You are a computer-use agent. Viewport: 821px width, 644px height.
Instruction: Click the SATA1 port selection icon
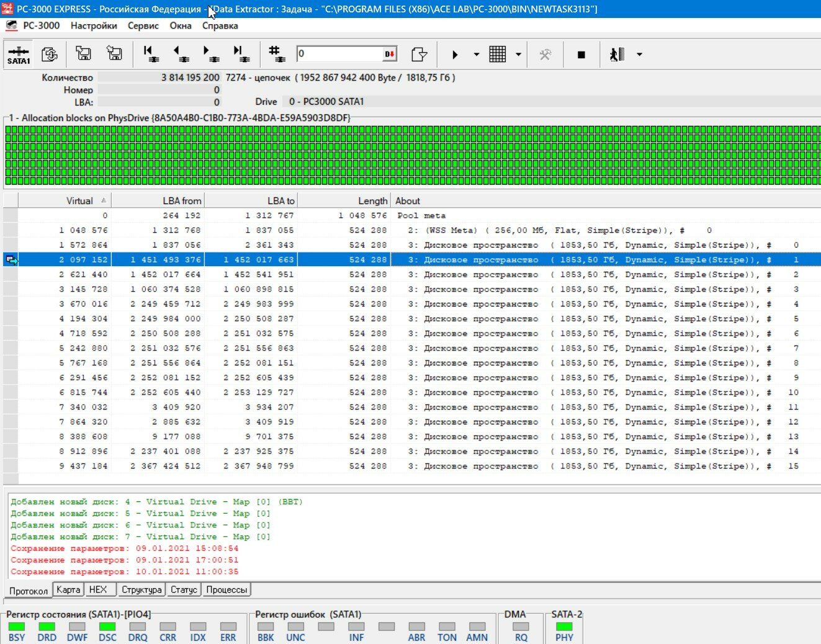tap(19, 55)
